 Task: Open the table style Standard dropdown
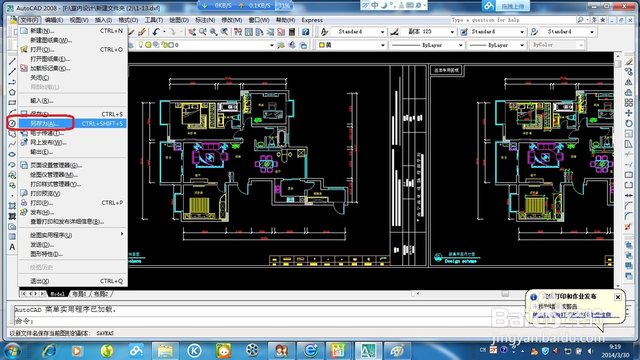tap(522, 32)
